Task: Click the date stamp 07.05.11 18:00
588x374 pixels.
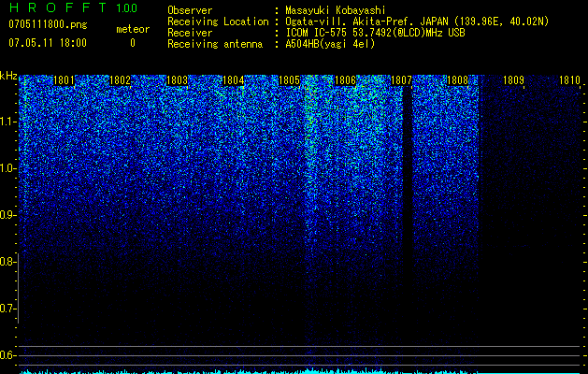Action: point(48,43)
